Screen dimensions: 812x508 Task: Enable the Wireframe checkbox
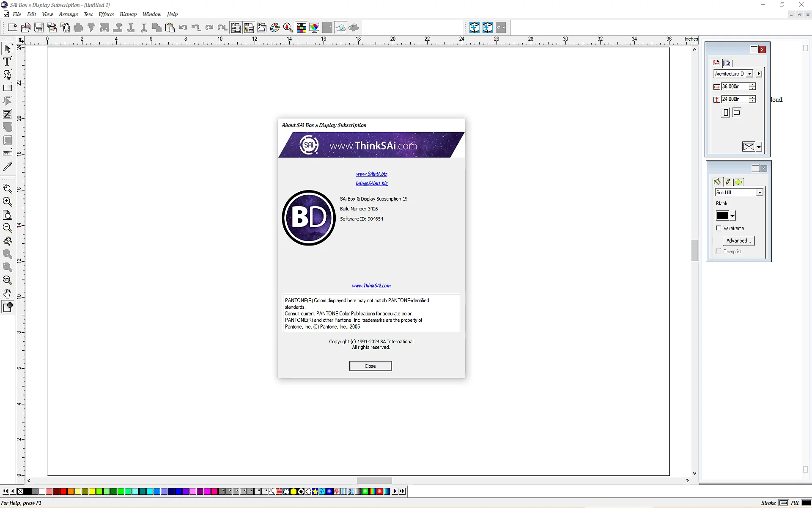pyautogui.click(x=719, y=228)
